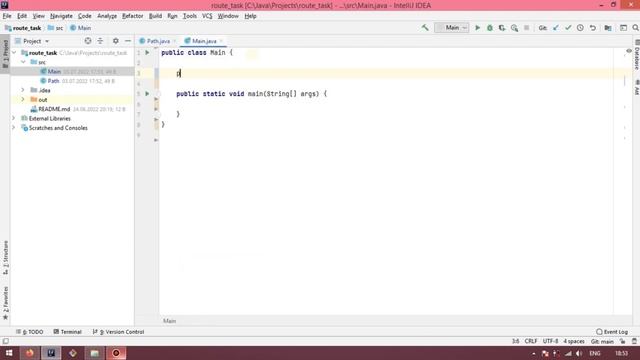This screenshot has width=640, height=360.
Task: Open the Git: main branch menu
Action: tap(602, 341)
